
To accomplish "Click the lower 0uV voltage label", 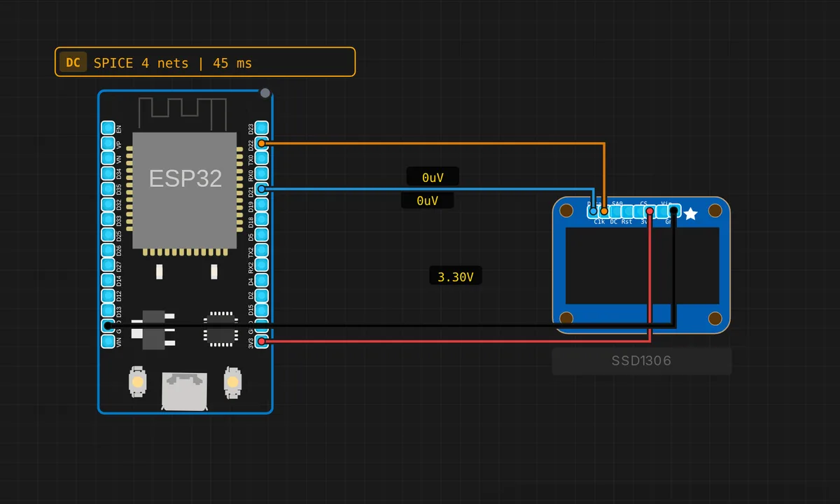I will point(427,200).
